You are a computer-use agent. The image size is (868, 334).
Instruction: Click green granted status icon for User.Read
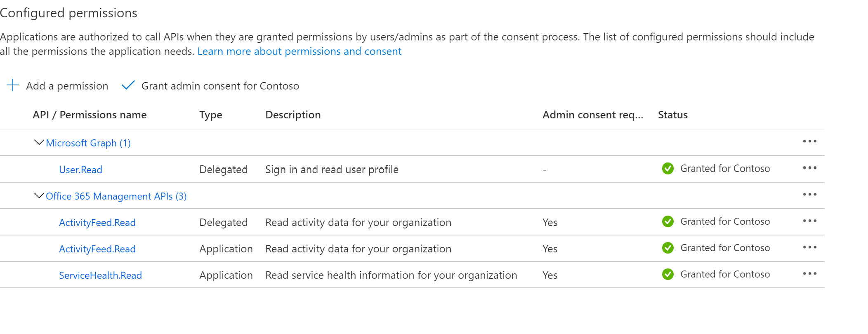668,169
